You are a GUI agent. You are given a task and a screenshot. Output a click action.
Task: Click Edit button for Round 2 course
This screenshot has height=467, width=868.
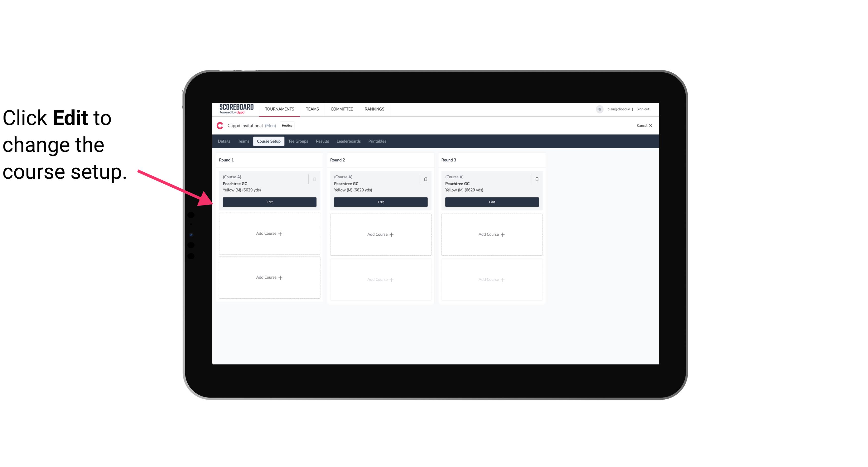pyautogui.click(x=380, y=202)
